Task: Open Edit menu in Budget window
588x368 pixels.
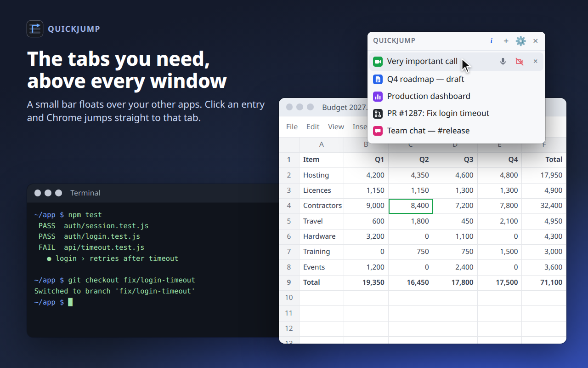Action: [313, 126]
